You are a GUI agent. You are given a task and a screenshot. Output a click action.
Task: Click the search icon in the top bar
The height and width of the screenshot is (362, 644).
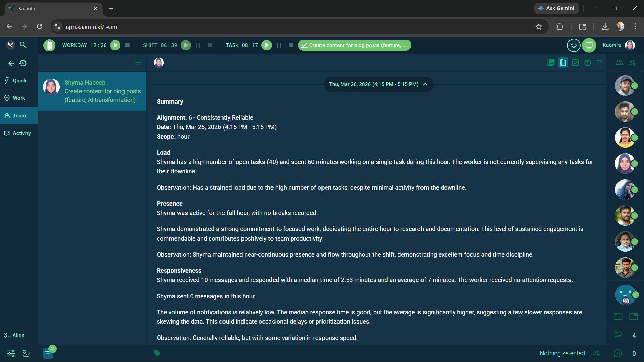coord(23,45)
